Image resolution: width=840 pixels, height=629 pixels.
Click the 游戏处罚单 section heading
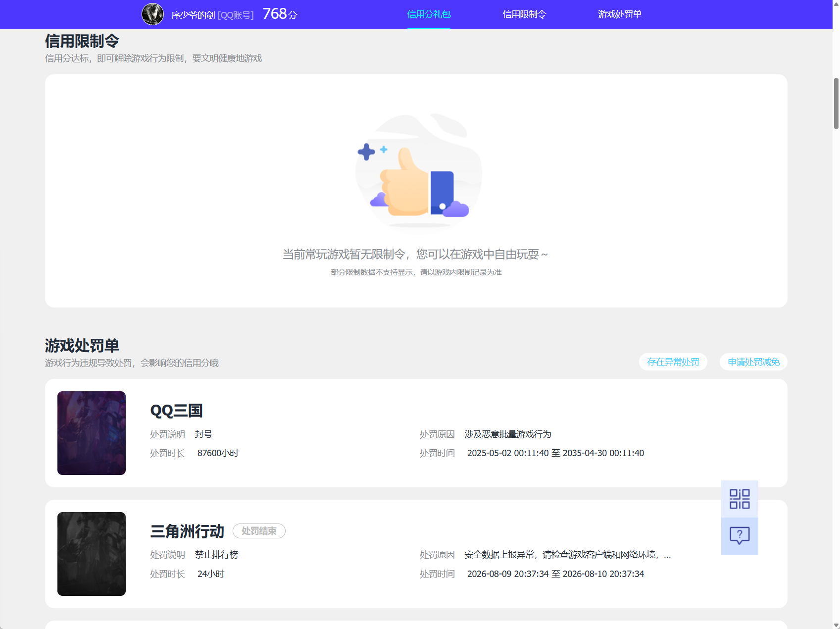pos(82,346)
